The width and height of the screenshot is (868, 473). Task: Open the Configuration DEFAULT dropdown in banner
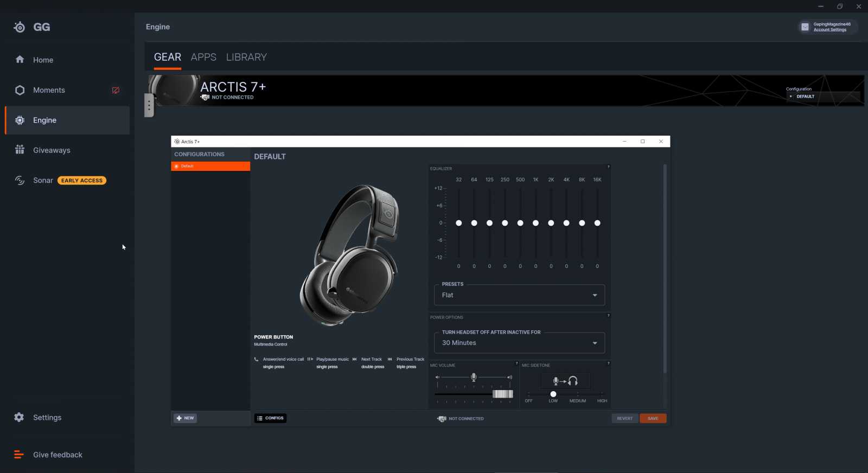coord(823,97)
